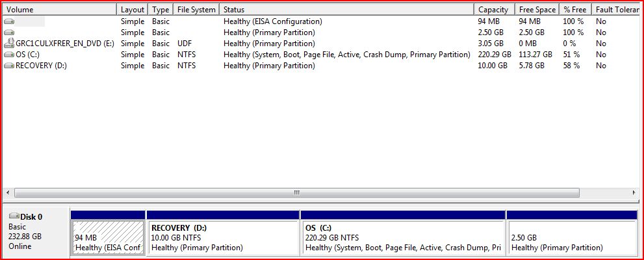Sort by the Free Space column header
The width and height of the screenshot is (644, 260).
tap(537, 10)
